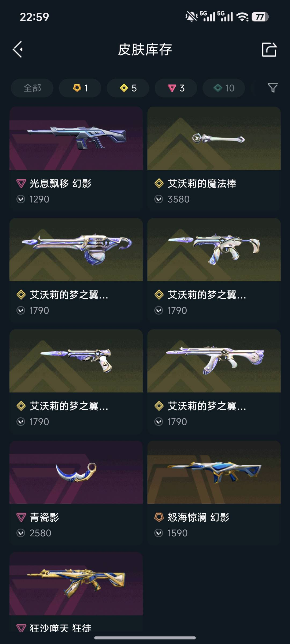Open the 狂沙噬天 狂徒 golden rifle card
Screen dimensions: 290x644
coord(76,593)
